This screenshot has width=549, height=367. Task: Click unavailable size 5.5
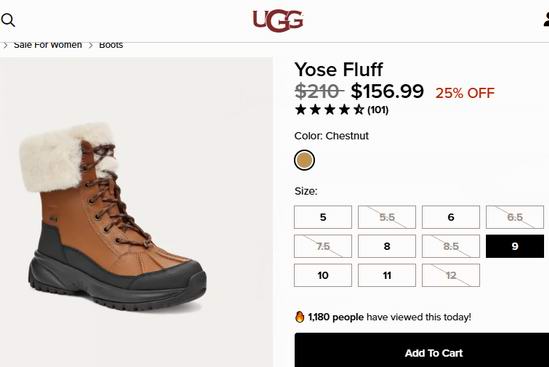point(387,217)
